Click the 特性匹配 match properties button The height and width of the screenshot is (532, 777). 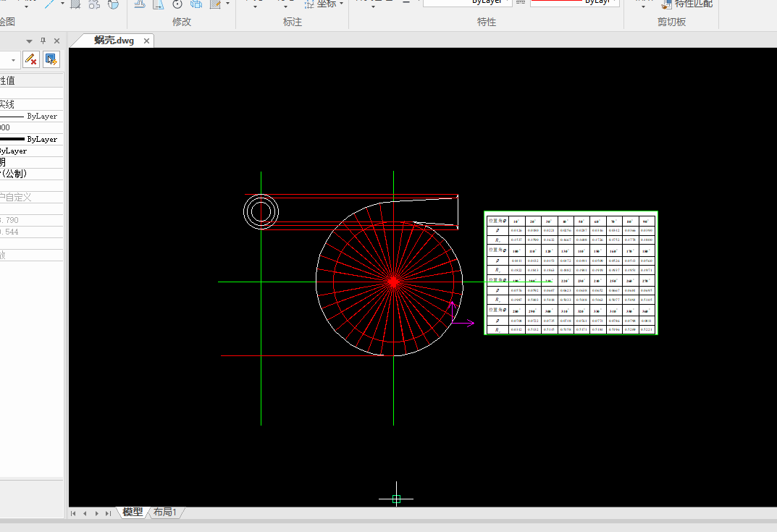686,4
